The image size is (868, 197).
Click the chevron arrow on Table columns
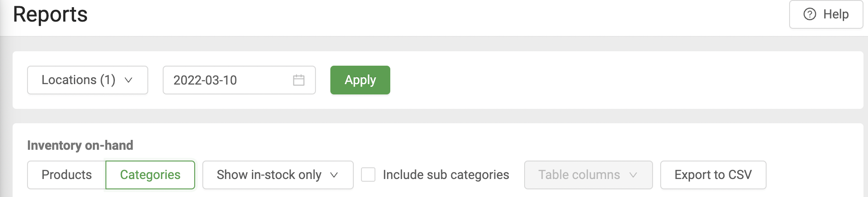pyautogui.click(x=633, y=175)
